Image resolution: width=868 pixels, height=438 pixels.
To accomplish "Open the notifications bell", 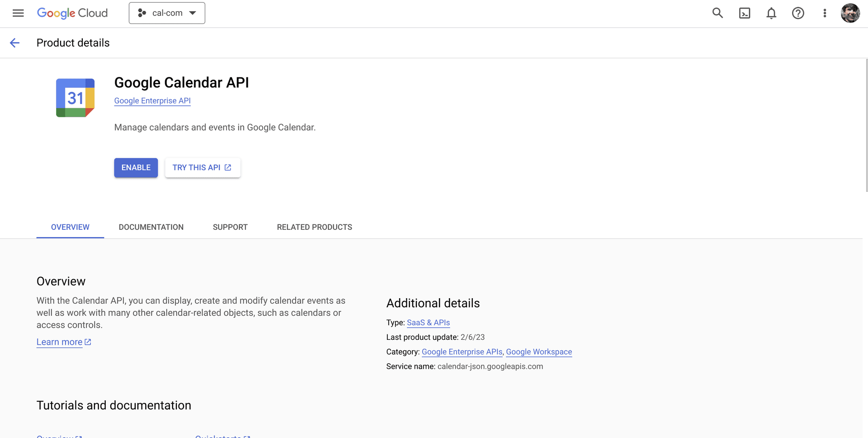I will [771, 13].
